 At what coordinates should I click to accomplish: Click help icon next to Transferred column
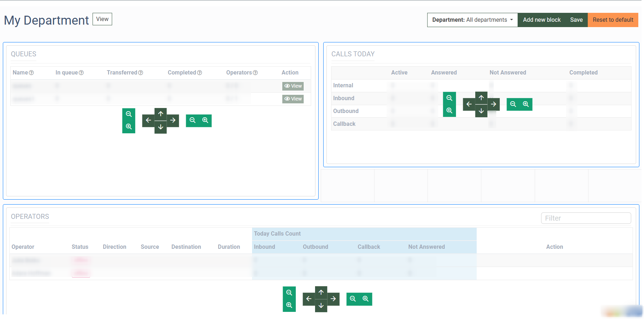point(141,73)
